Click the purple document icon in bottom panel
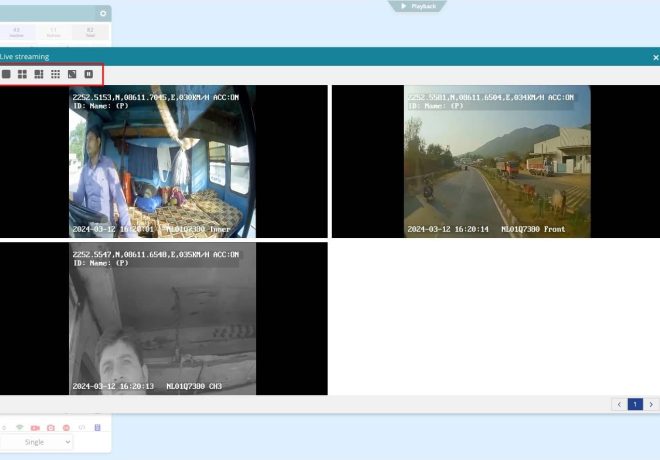The height and width of the screenshot is (460, 660). (x=97, y=427)
